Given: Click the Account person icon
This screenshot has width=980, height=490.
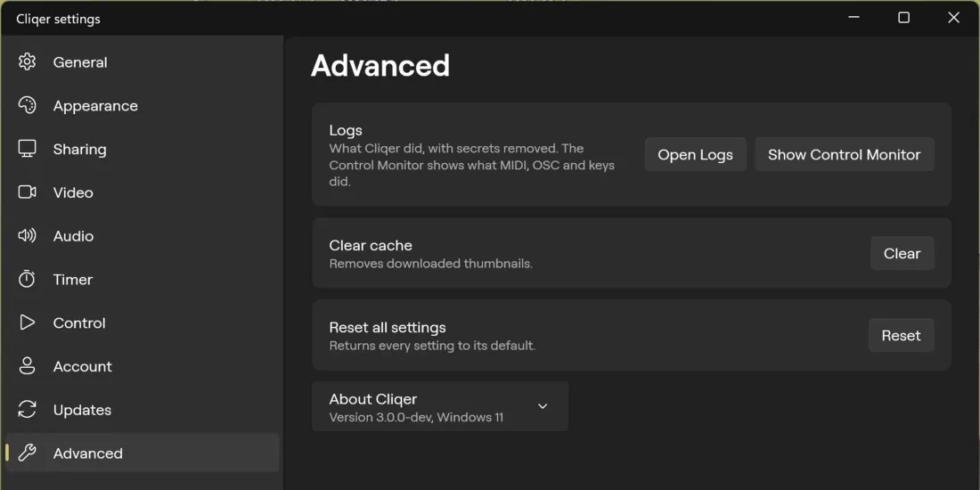Looking at the screenshot, I should click(27, 365).
